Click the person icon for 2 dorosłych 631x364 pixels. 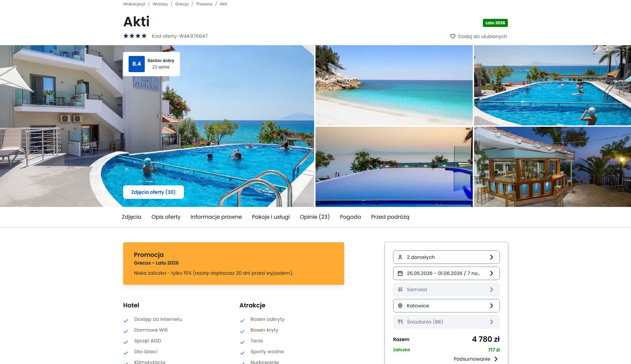400,257
